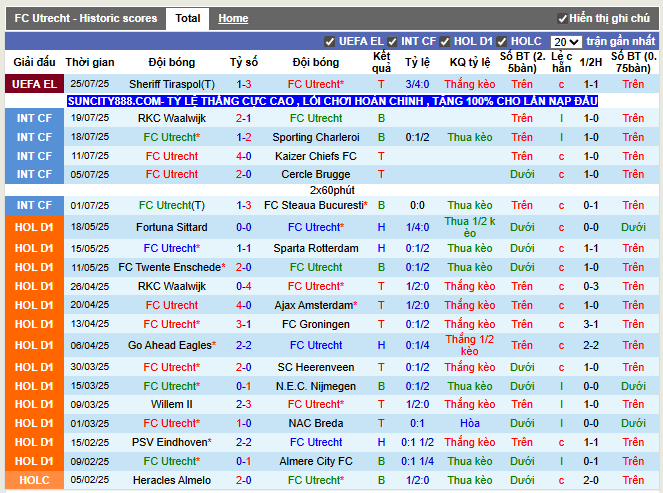This screenshot has width=663, height=493.
Task: Click the 'FC Utrecht - Historic scores' title
Action: coord(86,19)
